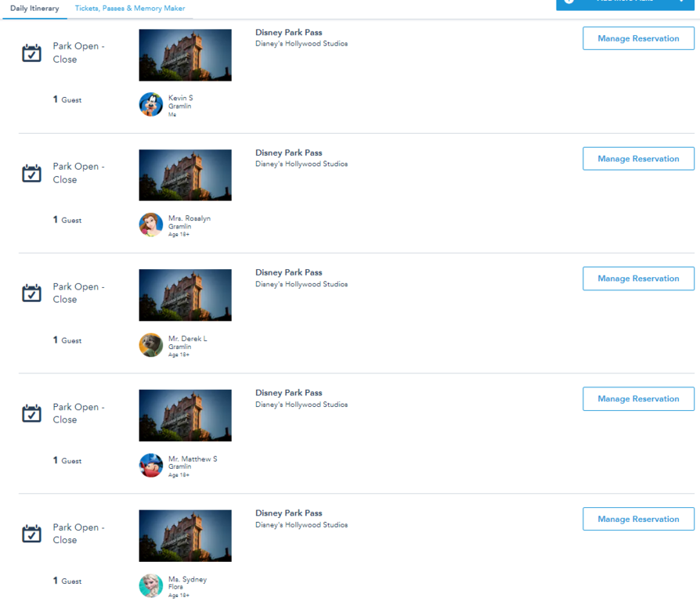Click Manage Reservation for Kevin S Gremlin

click(x=638, y=38)
